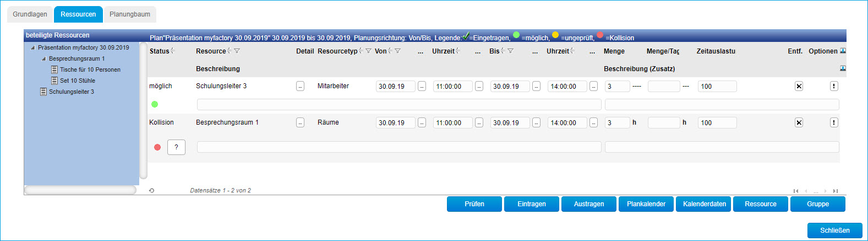This screenshot has height=241, width=868.
Task: Click the refresh icon beside Datensätze
Action: tap(151, 191)
